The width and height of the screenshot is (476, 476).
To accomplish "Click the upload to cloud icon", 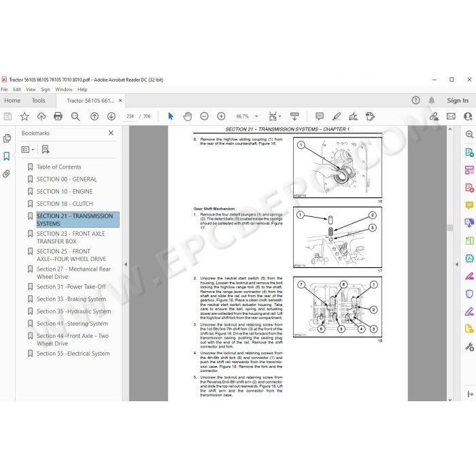I will 41,116.
